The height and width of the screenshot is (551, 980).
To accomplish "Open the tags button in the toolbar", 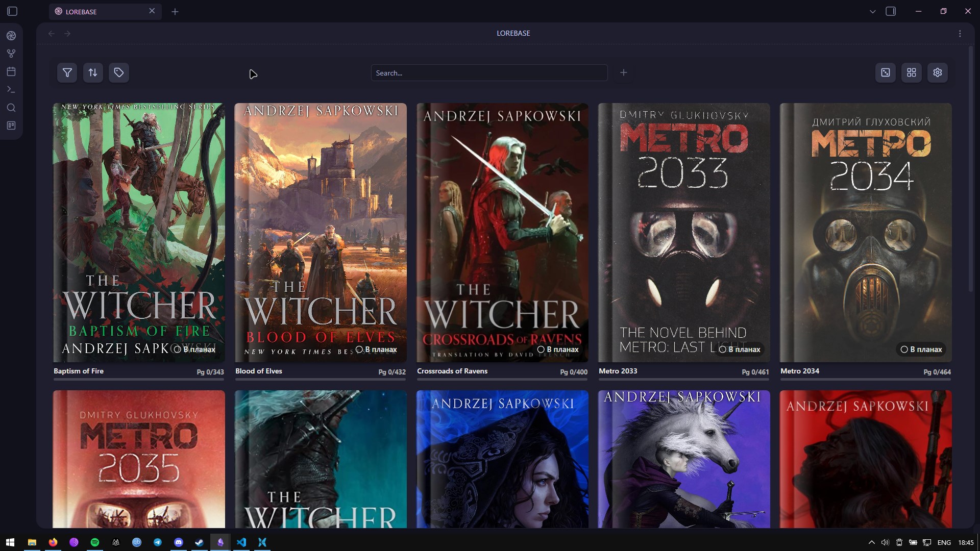I will coord(119,72).
